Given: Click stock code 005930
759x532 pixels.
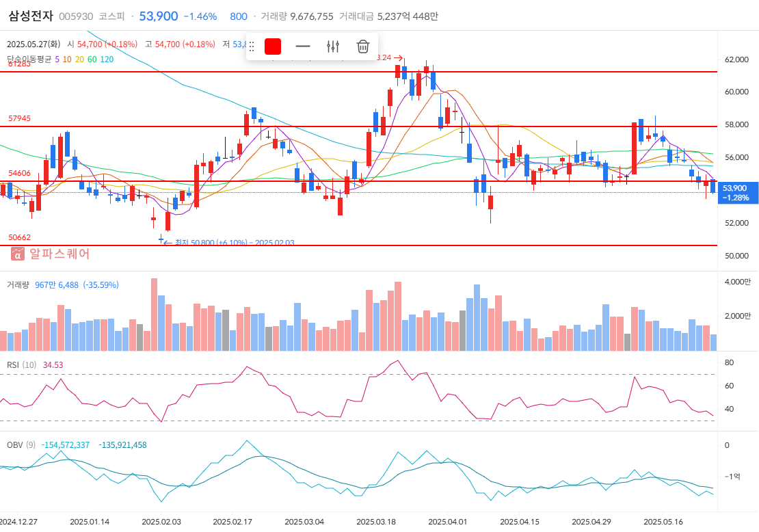Looking at the screenshot, I should point(76,16).
